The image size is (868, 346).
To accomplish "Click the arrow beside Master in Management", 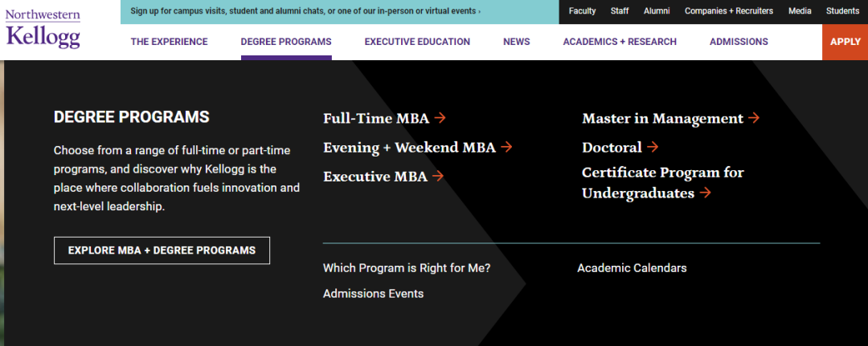I will point(754,118).
